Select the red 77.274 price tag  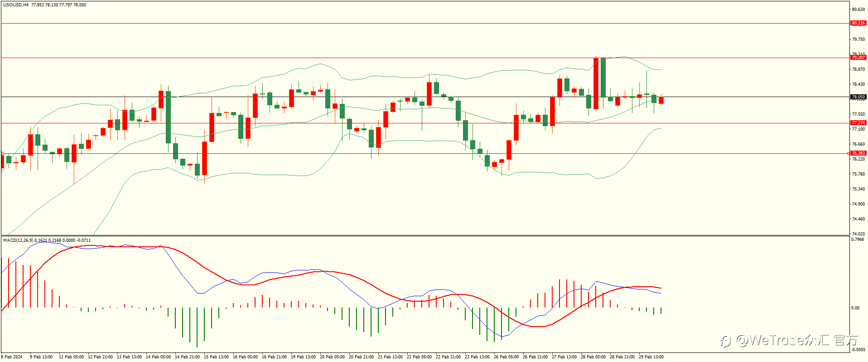click(x=858, y=123)
